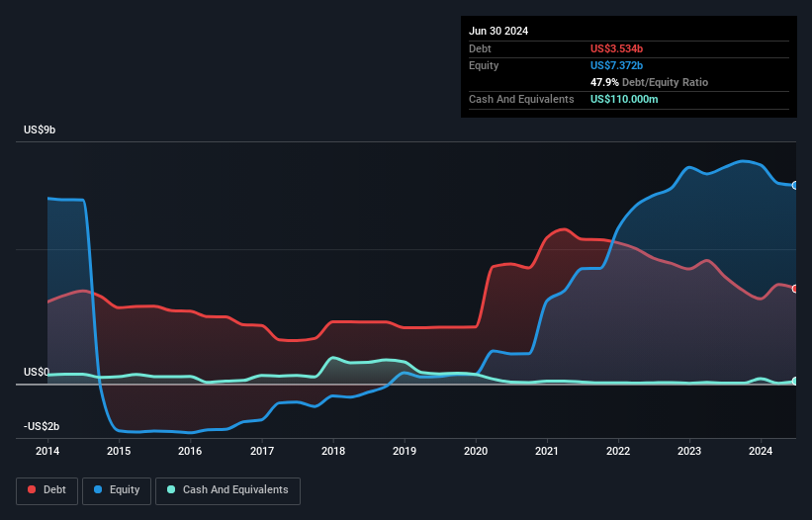The height and width of the screenshot is (520, 812).
Task: Click the 2018 x-axis label
Action: point(333,451)
